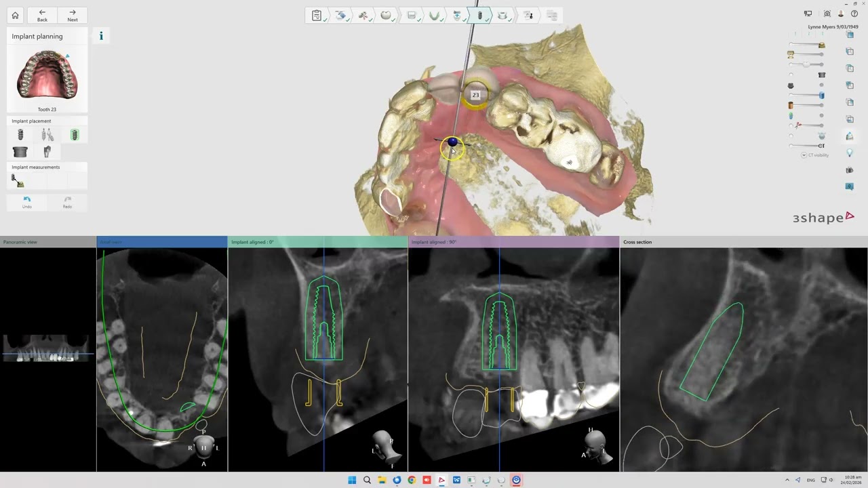Open Windows taskbar search

coord(367,480)
